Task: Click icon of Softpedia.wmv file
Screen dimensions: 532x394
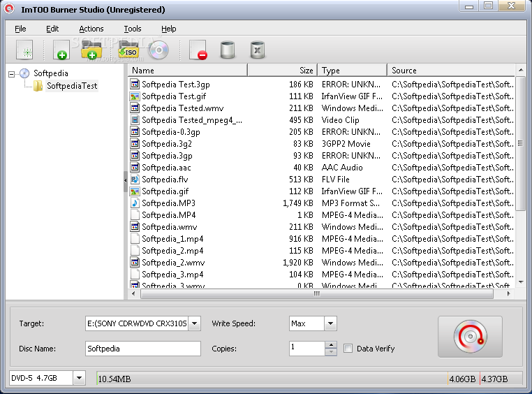Action: (135, 227)
